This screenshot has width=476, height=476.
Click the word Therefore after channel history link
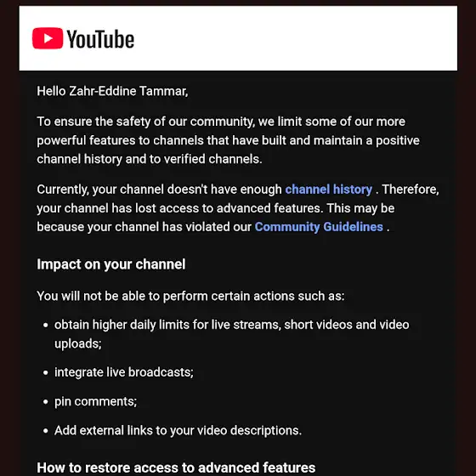click(x=410, y=190)
